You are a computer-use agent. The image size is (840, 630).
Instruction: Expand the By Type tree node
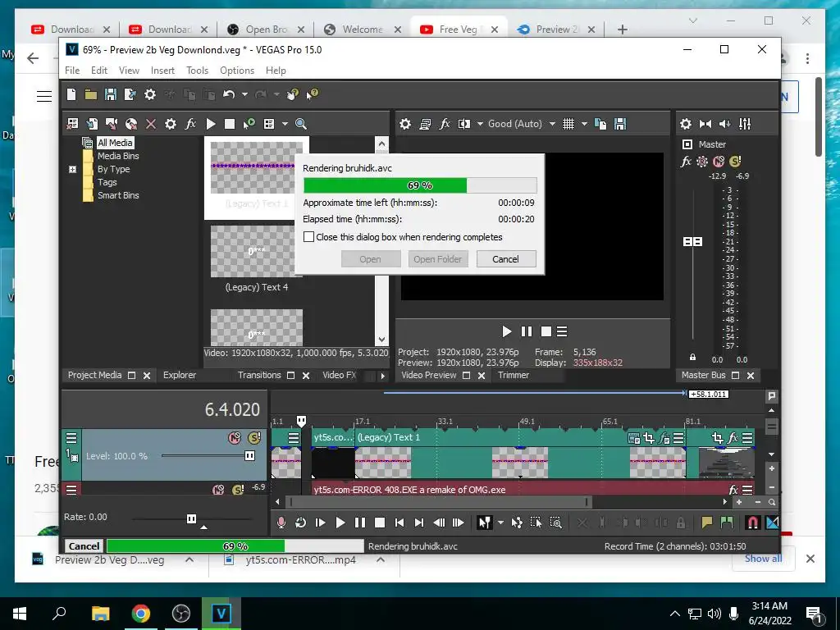coord(73,169)
